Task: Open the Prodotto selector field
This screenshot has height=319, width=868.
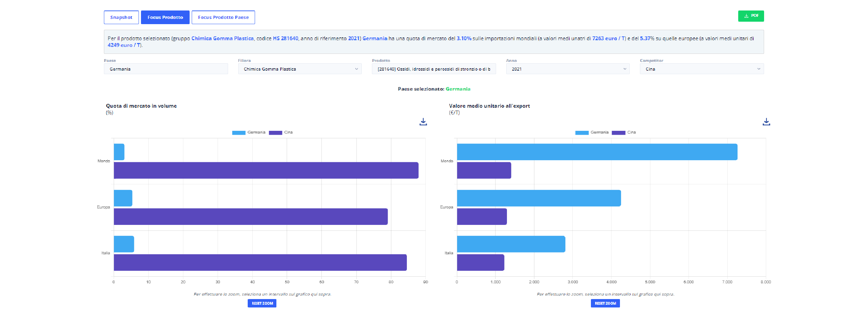Action: point(433,69)
